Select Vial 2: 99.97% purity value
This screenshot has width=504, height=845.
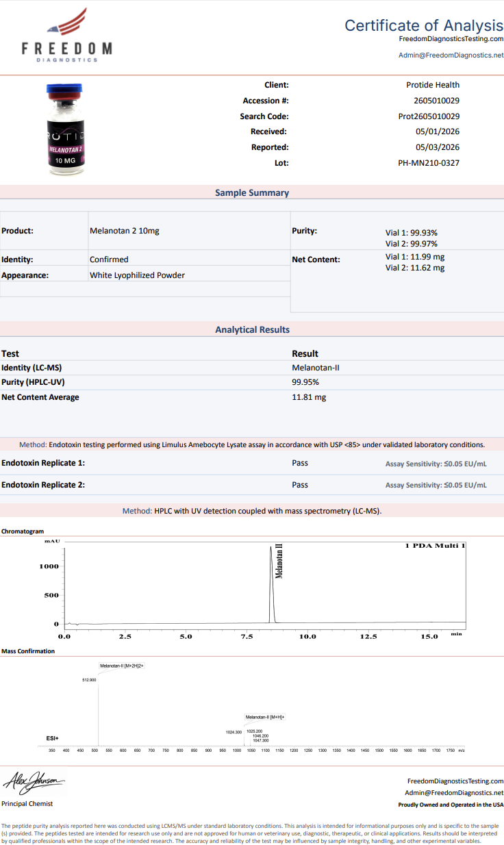click(412, 244)
